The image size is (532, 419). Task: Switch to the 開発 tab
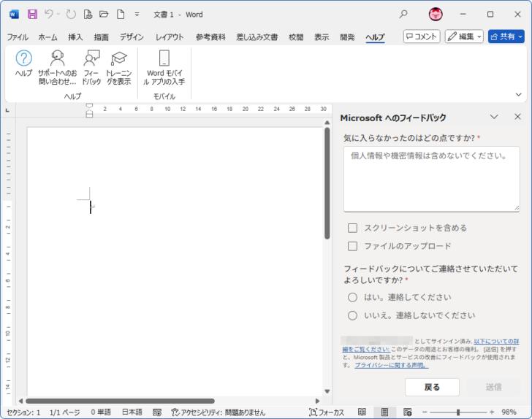[347, 37]
